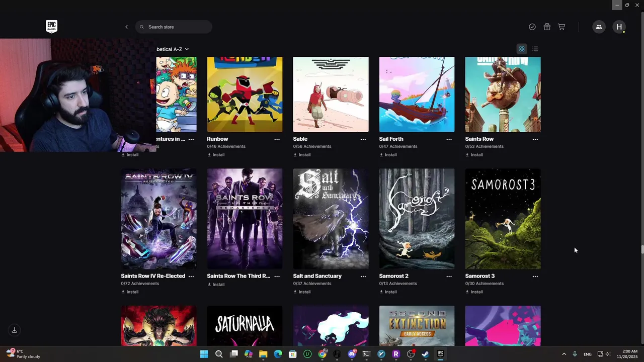The height and width of the screenshot is (362, 644).
Task: Open Sable options menu (three dots)
Action: [363, 139]
